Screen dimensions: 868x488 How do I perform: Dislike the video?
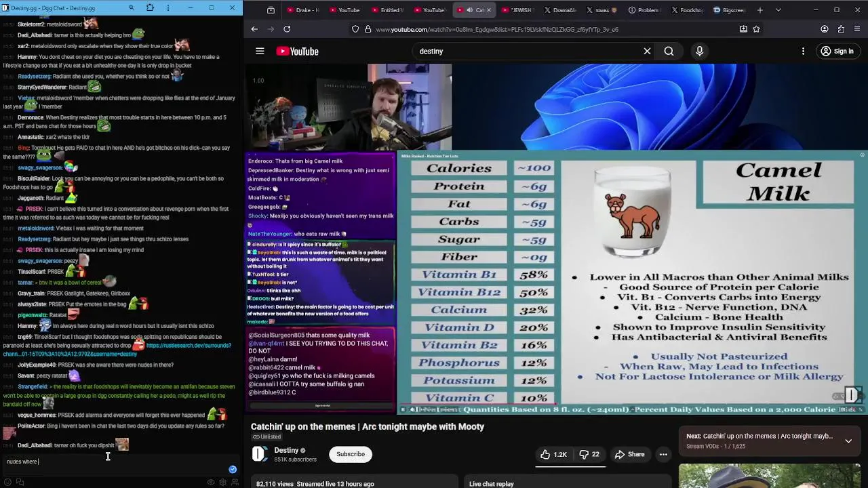pyautogui.click(x=589, y=454)
